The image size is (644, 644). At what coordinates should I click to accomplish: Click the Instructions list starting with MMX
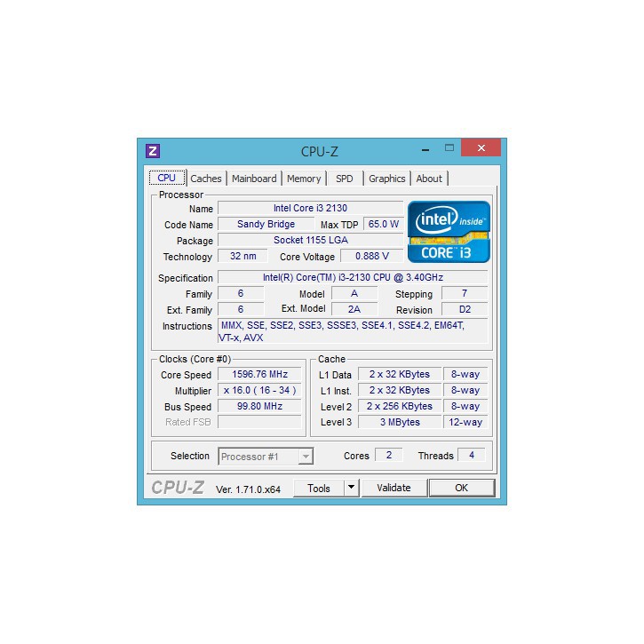point(353,331)
